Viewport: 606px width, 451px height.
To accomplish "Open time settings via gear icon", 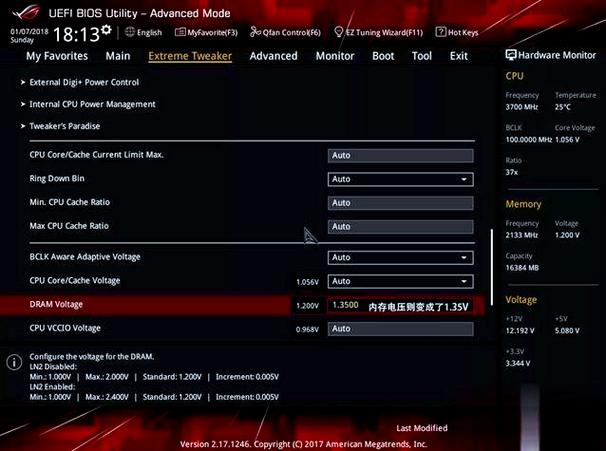I will tap(106, 29).
